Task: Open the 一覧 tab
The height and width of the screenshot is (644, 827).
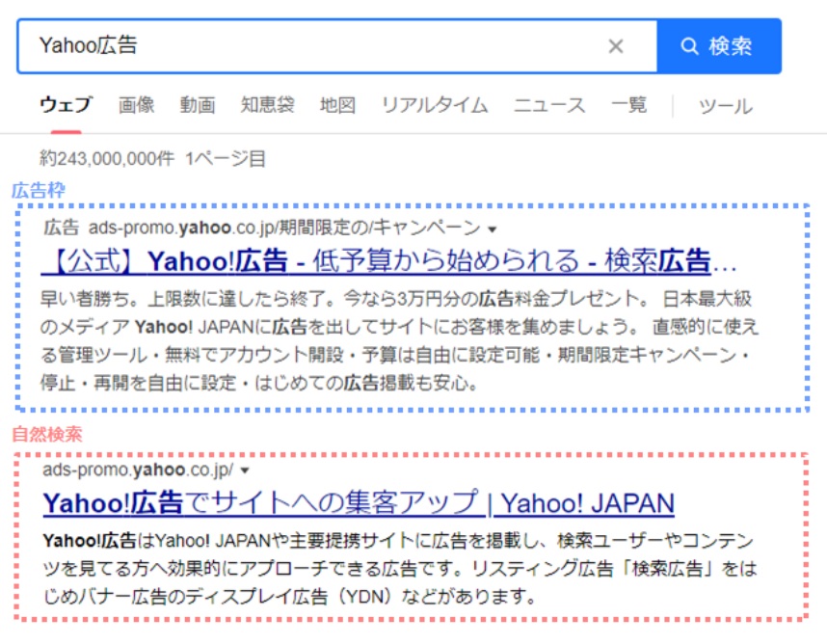Action: [x=628, y=105]
